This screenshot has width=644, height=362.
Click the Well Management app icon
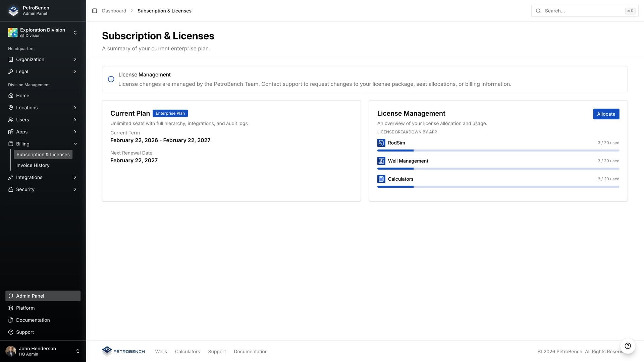coord(381,161)
